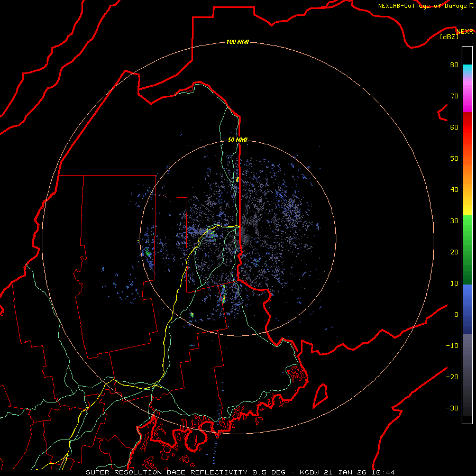Click the NEXR label above the legend
Screen dimensions: 476x476
tap(465, 32)
